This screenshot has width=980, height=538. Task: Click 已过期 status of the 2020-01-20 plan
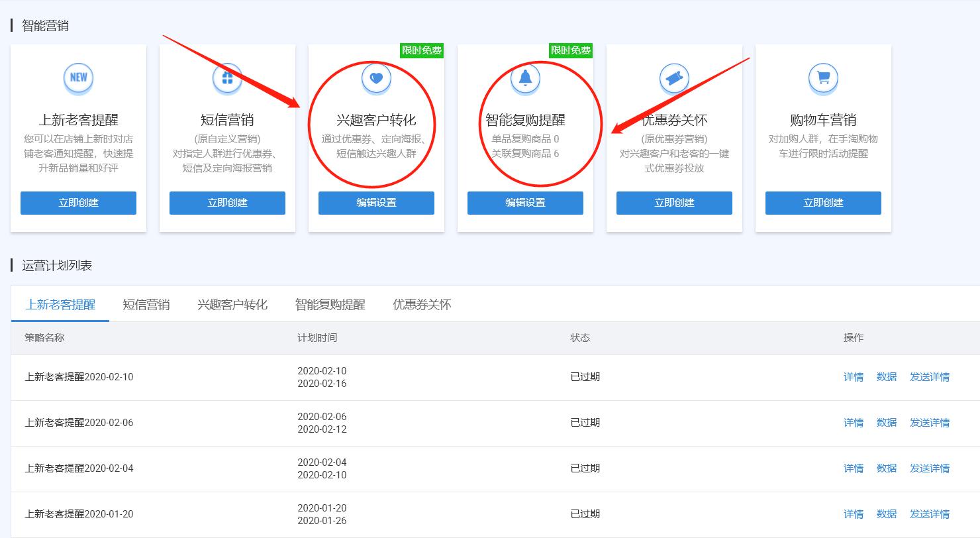(x=585, y=514)
